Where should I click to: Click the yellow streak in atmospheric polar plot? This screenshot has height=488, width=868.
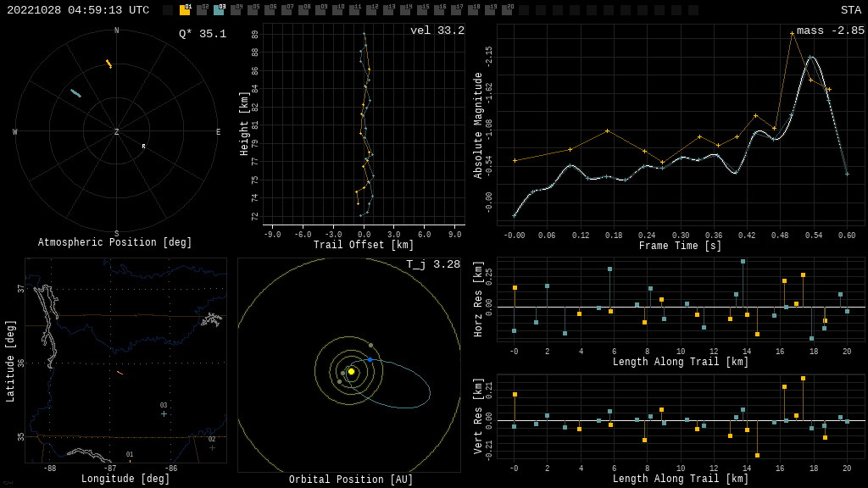[x=108, y=64]
